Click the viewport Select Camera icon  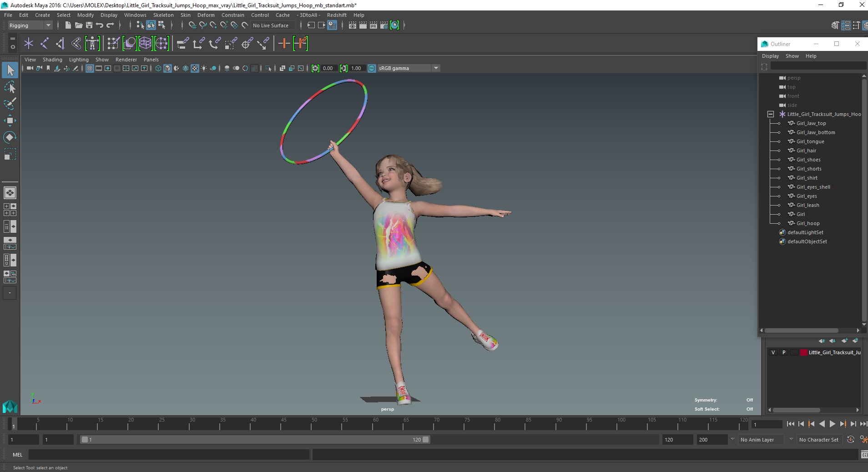coord(30,68)
